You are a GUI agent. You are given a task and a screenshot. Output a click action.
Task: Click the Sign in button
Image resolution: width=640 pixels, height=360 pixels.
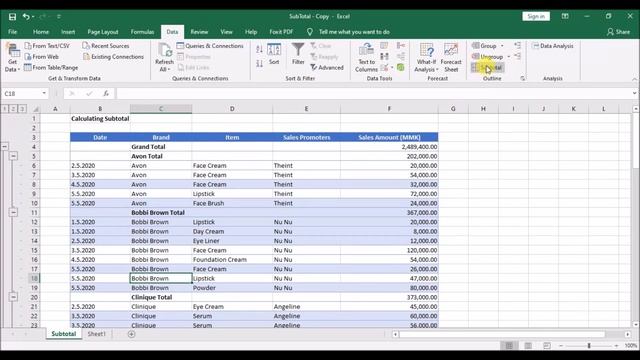[536, 16]
